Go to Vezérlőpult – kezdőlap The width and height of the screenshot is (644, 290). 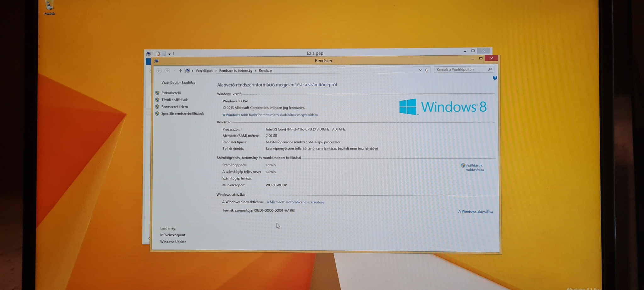pos(178,82)
